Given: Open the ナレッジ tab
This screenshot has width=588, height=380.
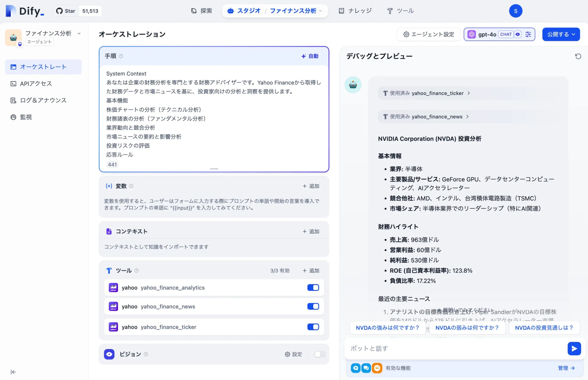Looking at the screenshot, I should coord(355,11).
